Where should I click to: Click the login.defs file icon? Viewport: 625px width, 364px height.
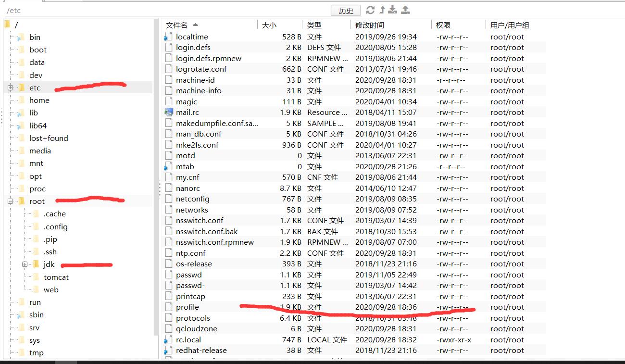tap(168, 47)
